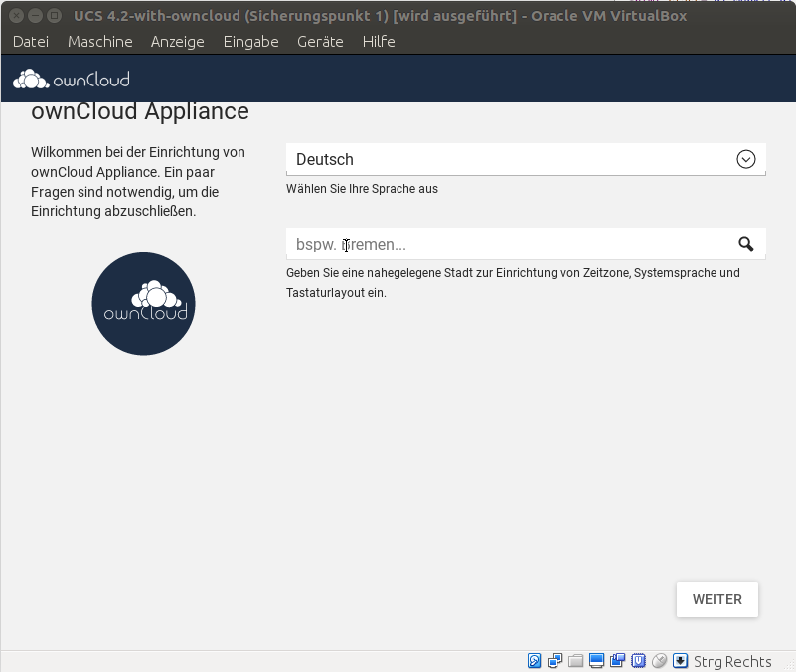Viewport: 796px width, 672px height.
Task: Click the hard disk activity icon in status bar
Action: (x=535, y=661)
